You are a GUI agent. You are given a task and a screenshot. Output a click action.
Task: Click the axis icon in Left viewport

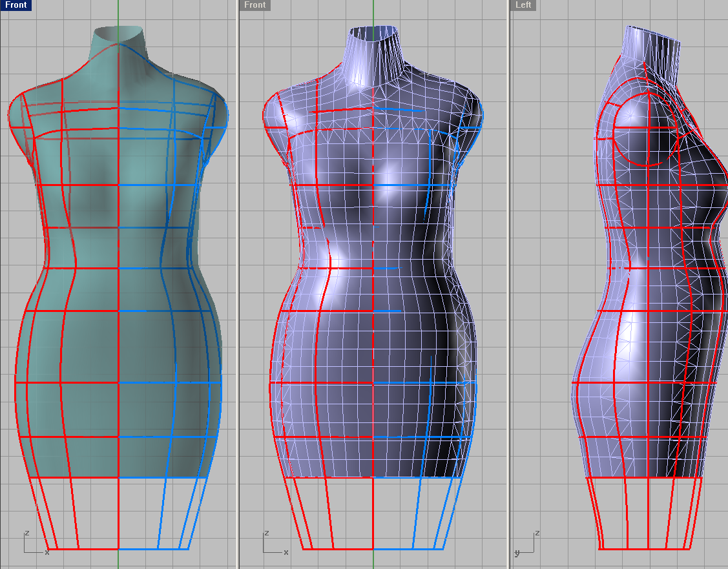[x=527, y=543]
